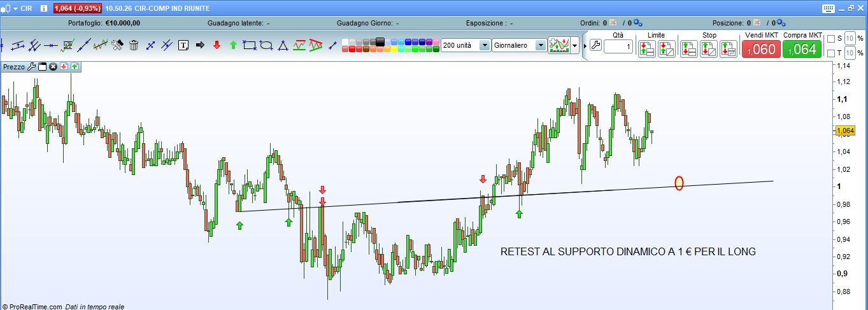Pick the yellow color swatch
This screenshot has width=868, height=310.
pos(394,49)
